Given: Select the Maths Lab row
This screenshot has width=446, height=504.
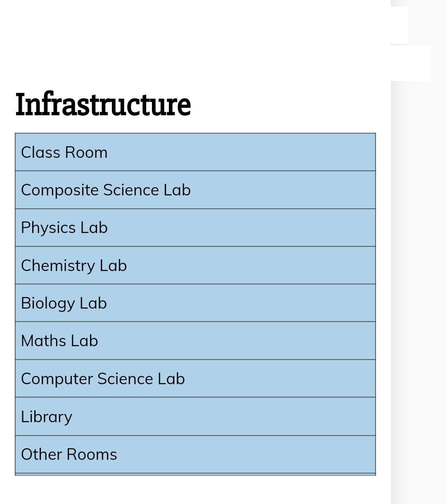Looking at the screenshot, I should [195, 341].
